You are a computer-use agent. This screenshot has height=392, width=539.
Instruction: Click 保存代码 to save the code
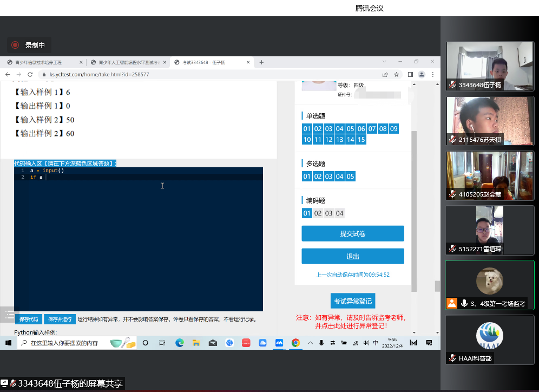click(x=29, y=319)
